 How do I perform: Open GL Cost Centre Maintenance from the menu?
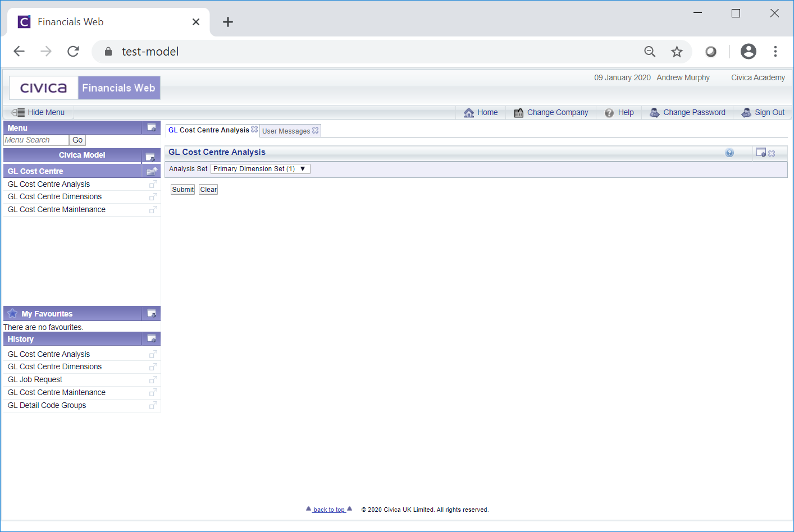click(x=57, y=209)
